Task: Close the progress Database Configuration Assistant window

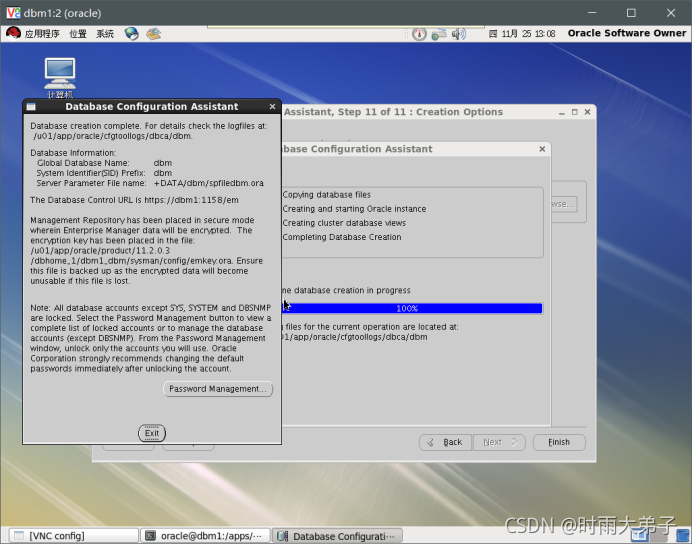Action: pyautogui.click(x=542, y=149)
